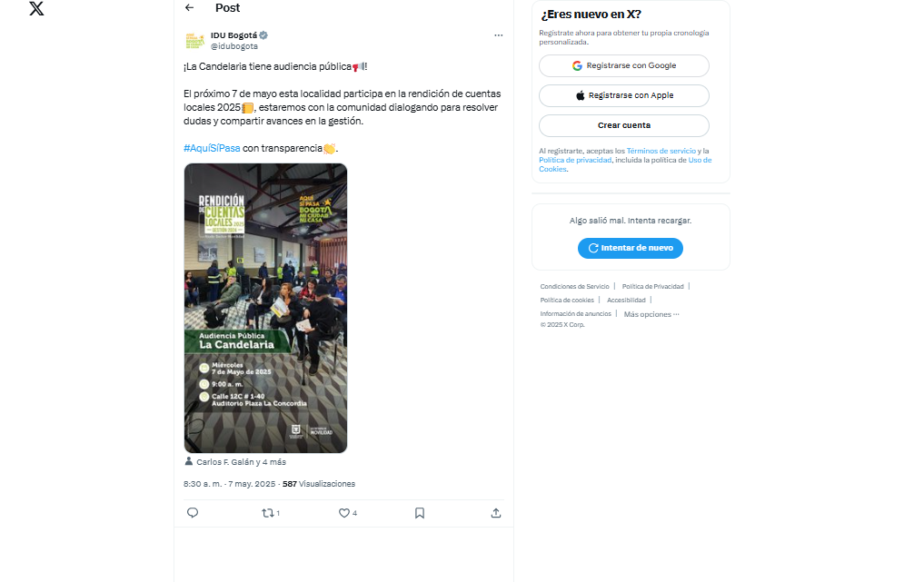924x582 pixels.
Task: Open the @idubogota handle link
Action: [234, 46]
